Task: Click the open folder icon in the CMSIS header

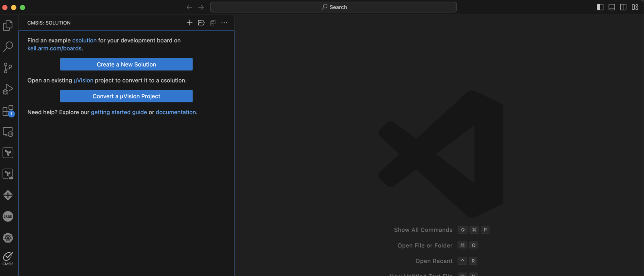Action: click(201, 23)
